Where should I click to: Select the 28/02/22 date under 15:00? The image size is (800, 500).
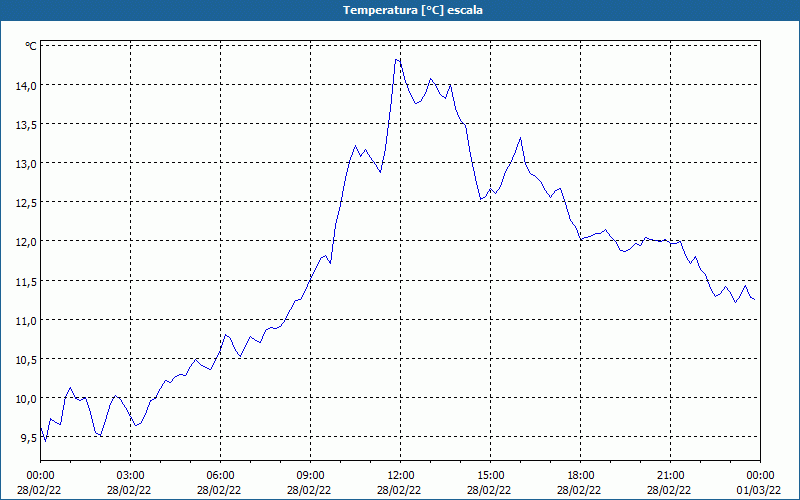coord(489,490)
